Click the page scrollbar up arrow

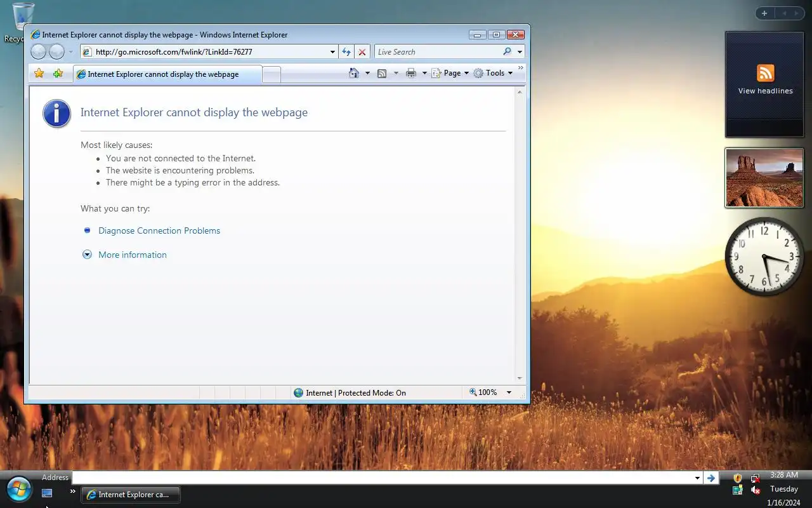point(520,92)
